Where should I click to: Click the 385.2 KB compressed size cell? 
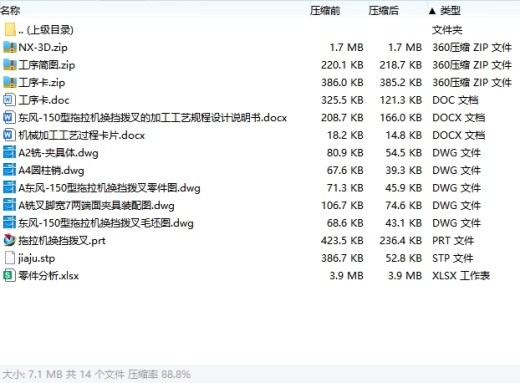pyautogui.click(x=401, y=82)
